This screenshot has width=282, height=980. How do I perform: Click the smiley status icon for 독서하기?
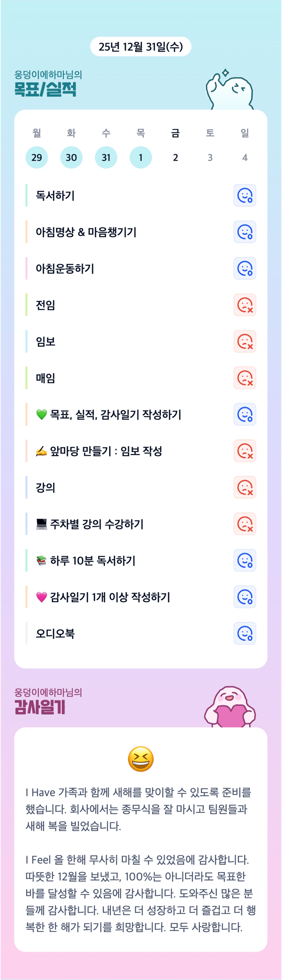click(244, 195)
